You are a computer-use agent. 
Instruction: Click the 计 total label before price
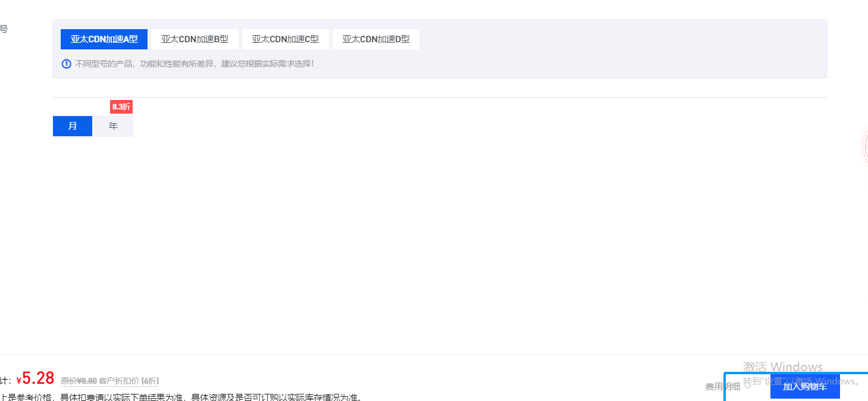pos(5,381)
